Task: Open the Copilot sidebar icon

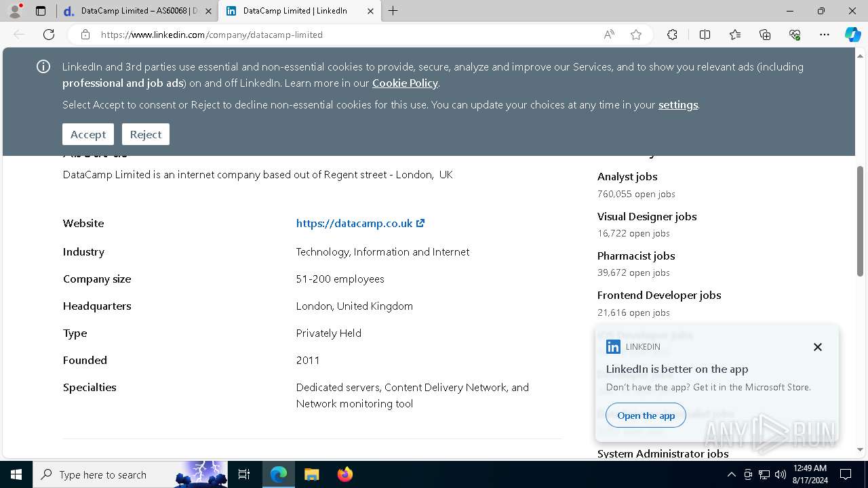Action: (852, 35)
